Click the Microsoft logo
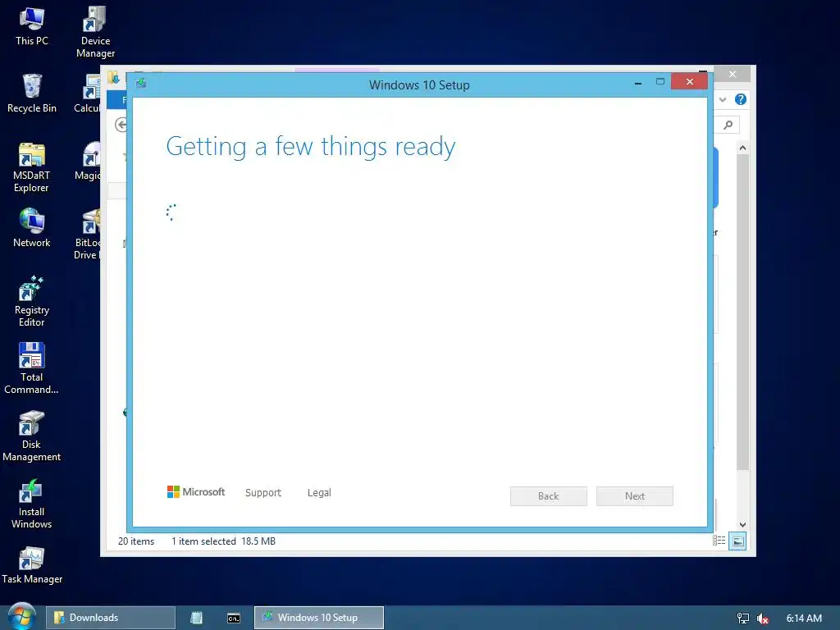This screenshot has width=840, height=630. pyautogui.click(x=196, y=492)
